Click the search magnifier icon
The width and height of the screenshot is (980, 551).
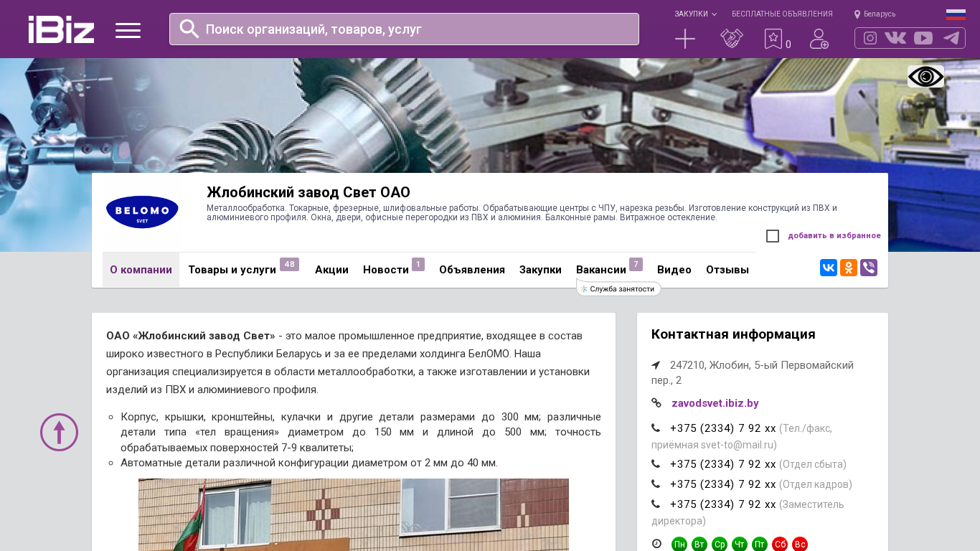[189, 29]
